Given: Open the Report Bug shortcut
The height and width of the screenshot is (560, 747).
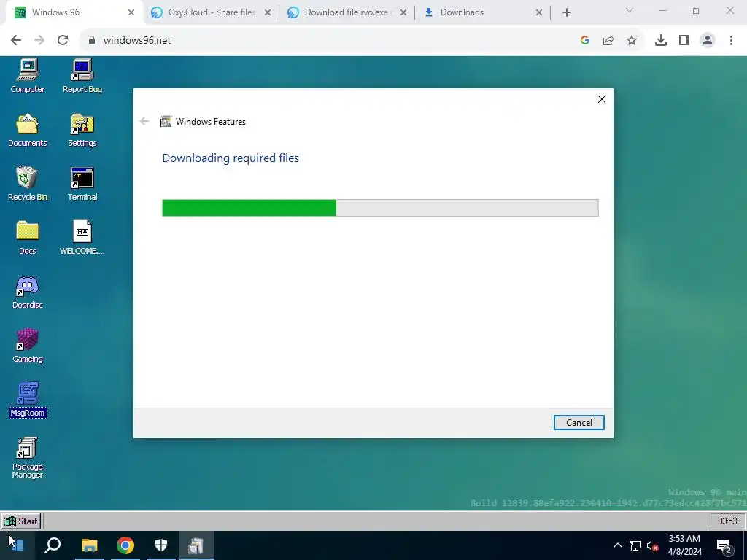Looking at the screenshot, I should click(82, 76).
